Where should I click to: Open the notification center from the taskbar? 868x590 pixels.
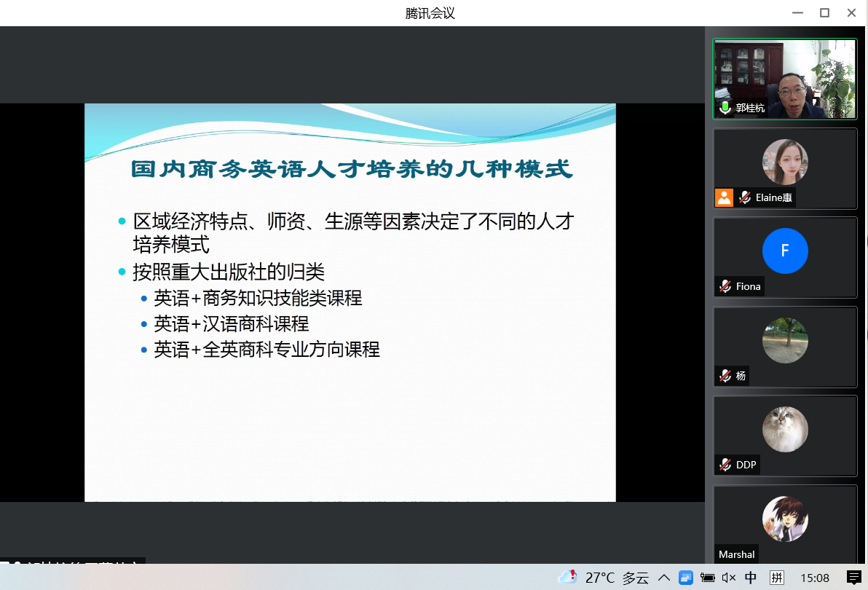853,578
